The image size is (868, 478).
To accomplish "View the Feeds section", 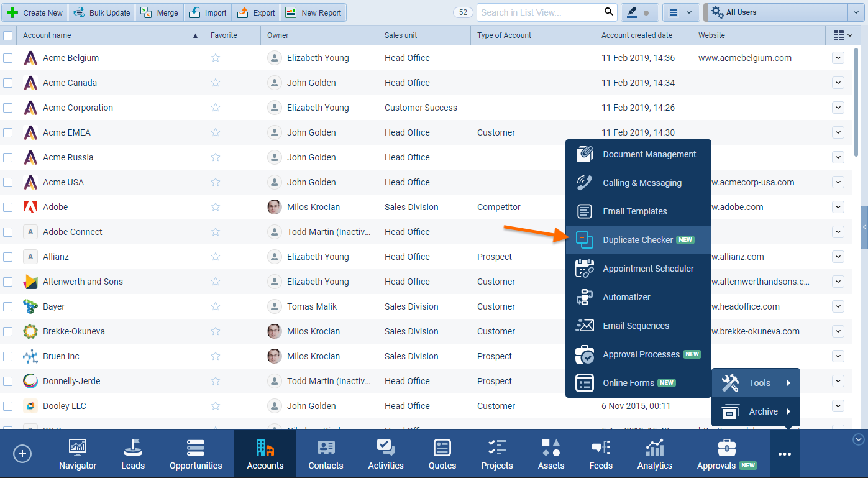I will 600,454.
